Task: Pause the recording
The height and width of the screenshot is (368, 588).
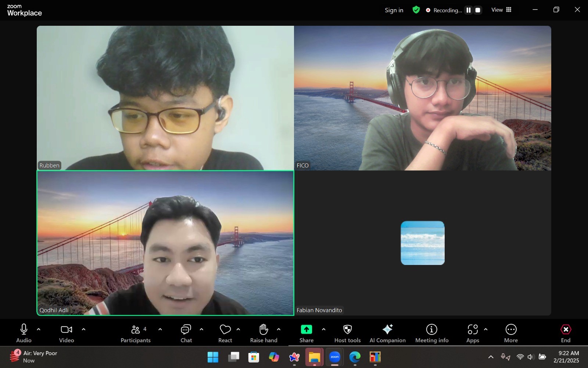Action: tap(469, 10)
